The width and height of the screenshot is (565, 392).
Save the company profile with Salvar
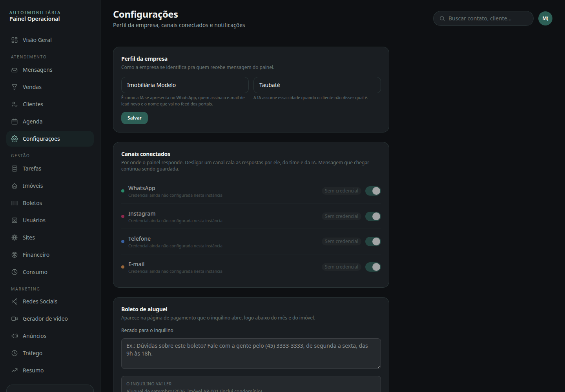(x=135, y=118)
